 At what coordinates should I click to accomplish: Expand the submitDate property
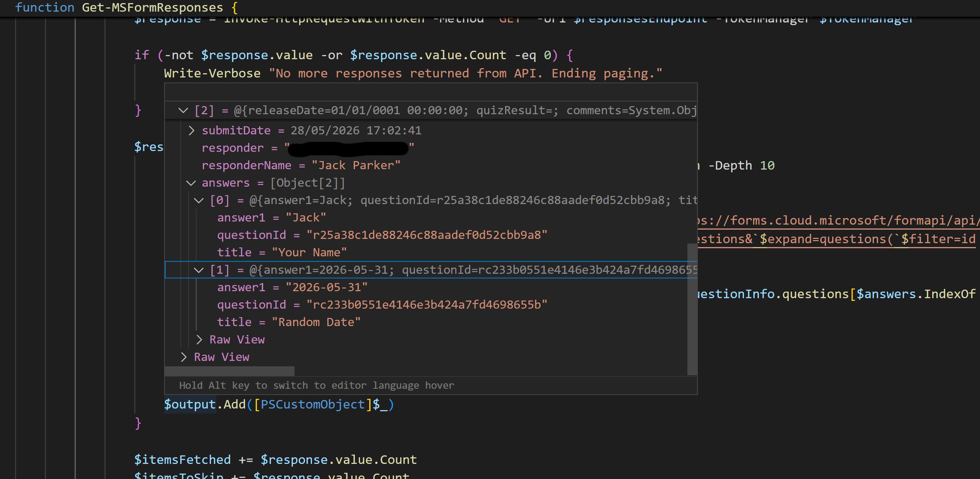click(x=191, y=130)
